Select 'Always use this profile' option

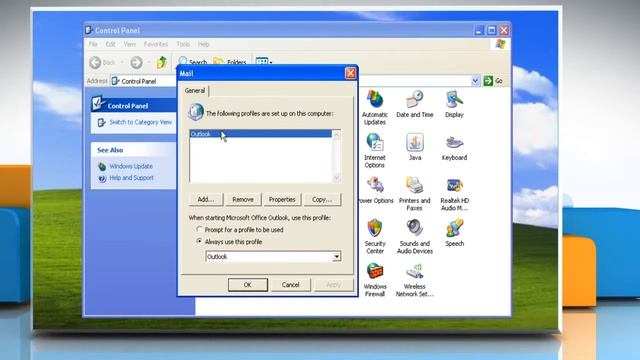tap(229, 242)
